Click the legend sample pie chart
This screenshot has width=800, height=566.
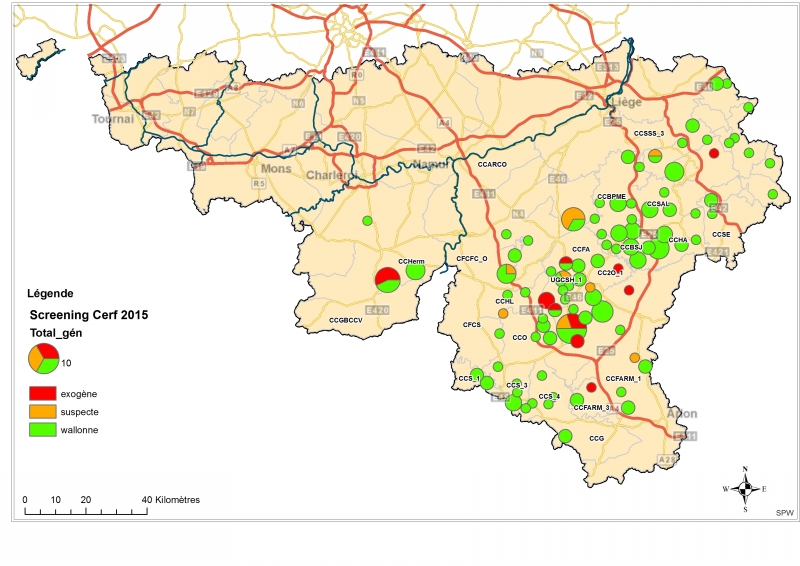(44, 357)
